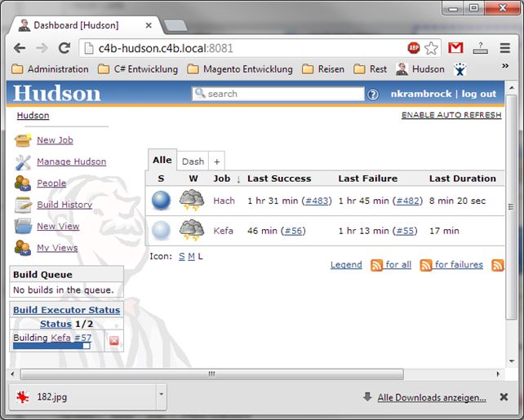Click the extension icon next to Gmail

(480, 48)
